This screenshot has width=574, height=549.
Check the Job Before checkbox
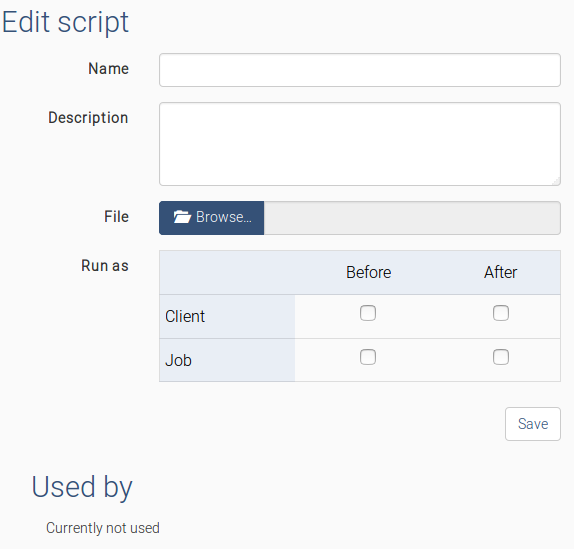pos(368,357)
